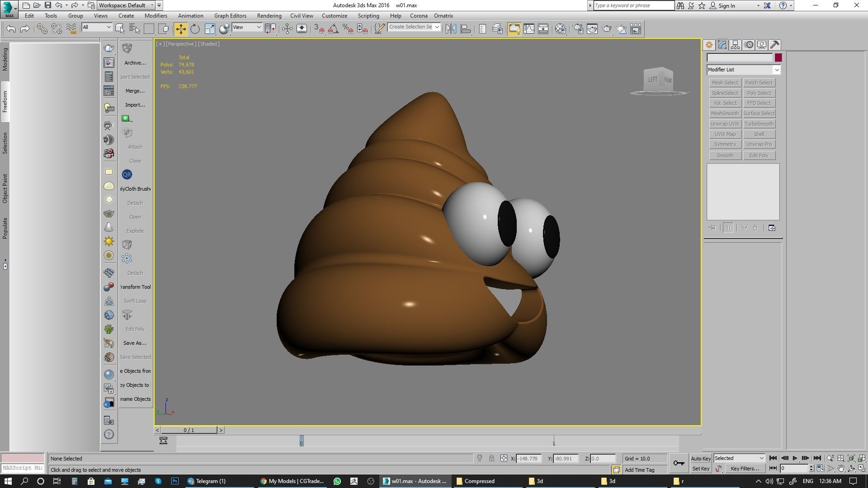868x488 pixels.
Task: Activate the Select Object tool
Action: tap(120, 29)
